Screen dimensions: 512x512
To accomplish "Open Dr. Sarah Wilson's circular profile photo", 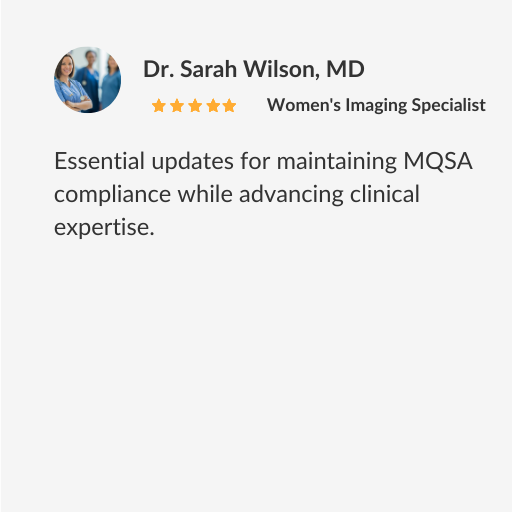I will pyautogui.click(x=88, y=80).
